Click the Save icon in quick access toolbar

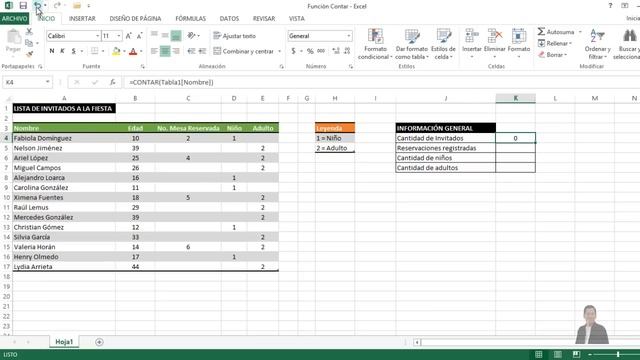tap(23, 6)
